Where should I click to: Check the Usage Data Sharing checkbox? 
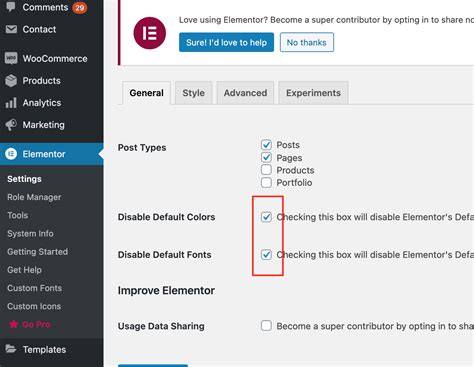(266, 326)
